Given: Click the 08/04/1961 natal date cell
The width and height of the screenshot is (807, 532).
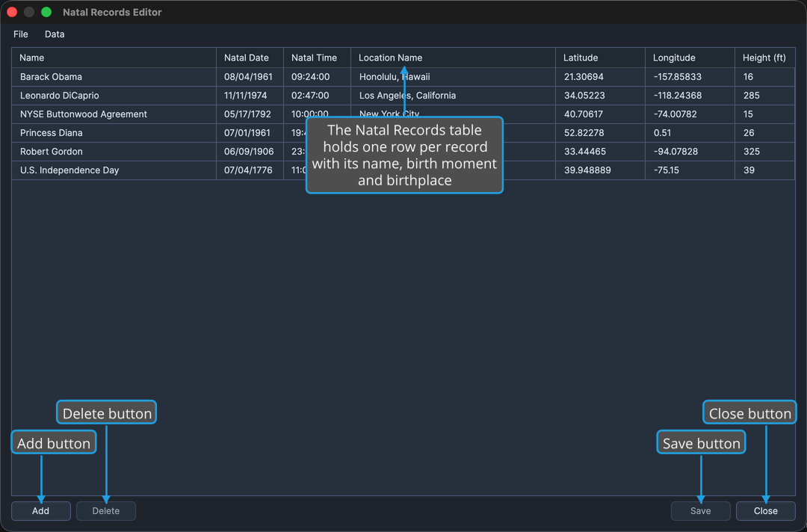Looking at the screenshot, I should pyautogui.click(x=250, y=77).
